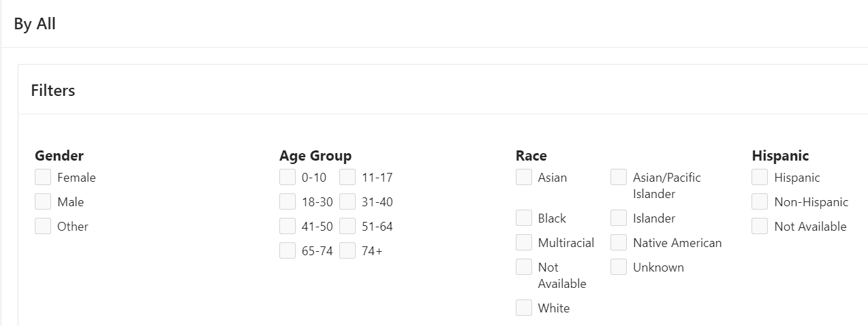868x326 pixels.
Task: Check the 41-50 age group box
Action: [288, 227]
